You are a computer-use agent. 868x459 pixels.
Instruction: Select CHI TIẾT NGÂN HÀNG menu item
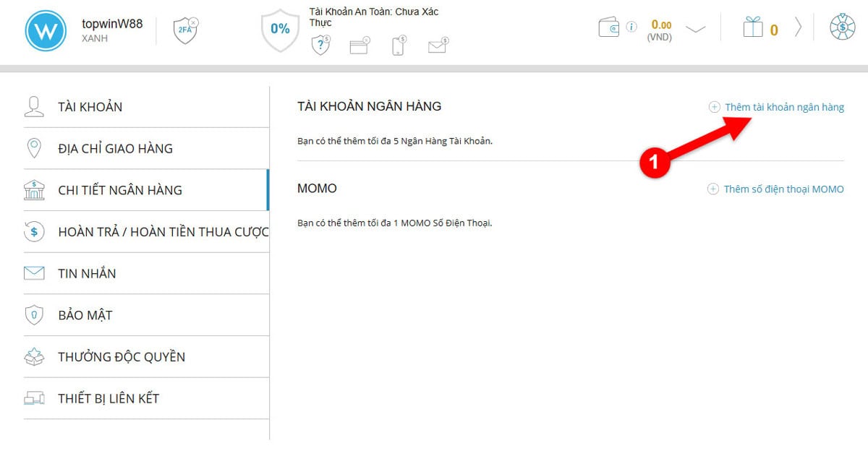(146, 190)
